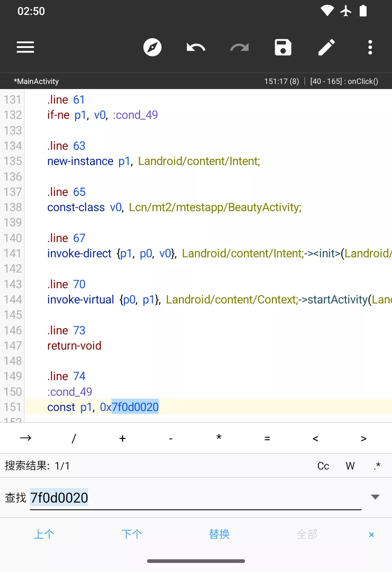392x572 pixels.
Task: Toggle case-sensitive search (Cc)
Action: [323, 466]
